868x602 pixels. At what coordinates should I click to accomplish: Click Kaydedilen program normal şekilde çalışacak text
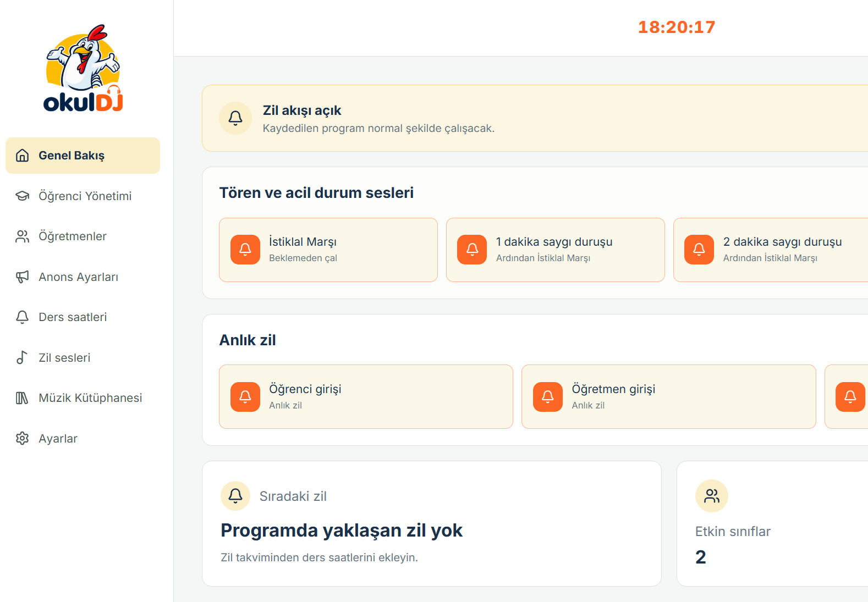[378, 128]
